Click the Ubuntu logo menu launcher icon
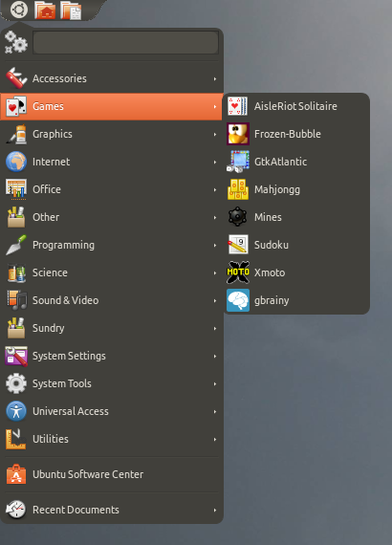Viewport: 392px width, 545px height. 19,10
